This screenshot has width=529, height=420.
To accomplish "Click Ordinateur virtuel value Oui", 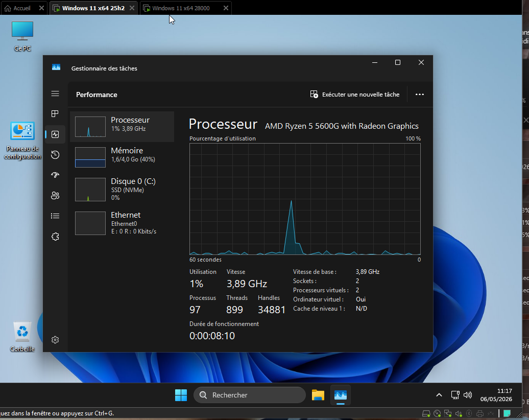I will click(360, 299).
